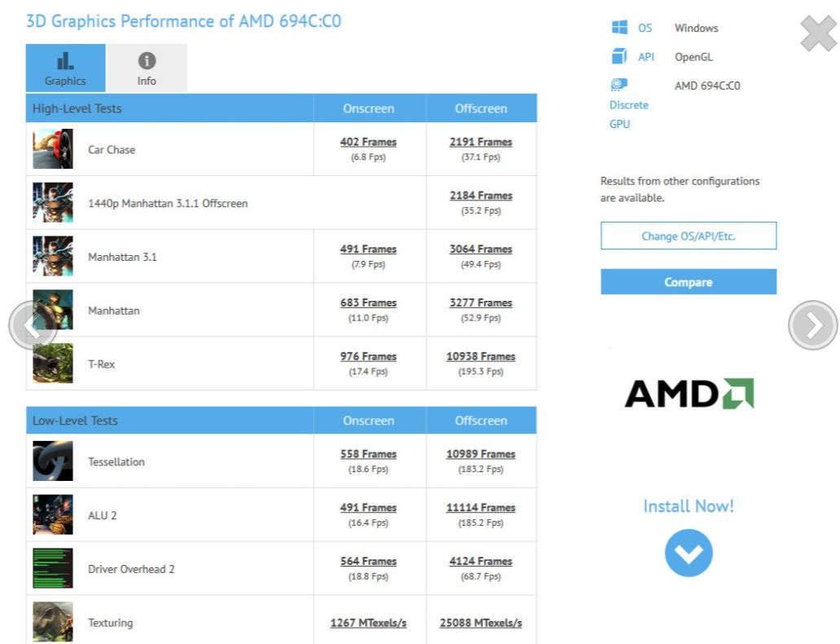The image size is (840, 644).
Task: Close the overlay with the X icon
Action: click(x=818, y=33)
